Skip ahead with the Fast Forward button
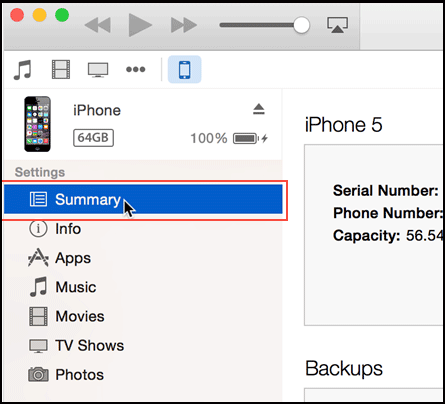445x404 pixels. pos(184,25)
